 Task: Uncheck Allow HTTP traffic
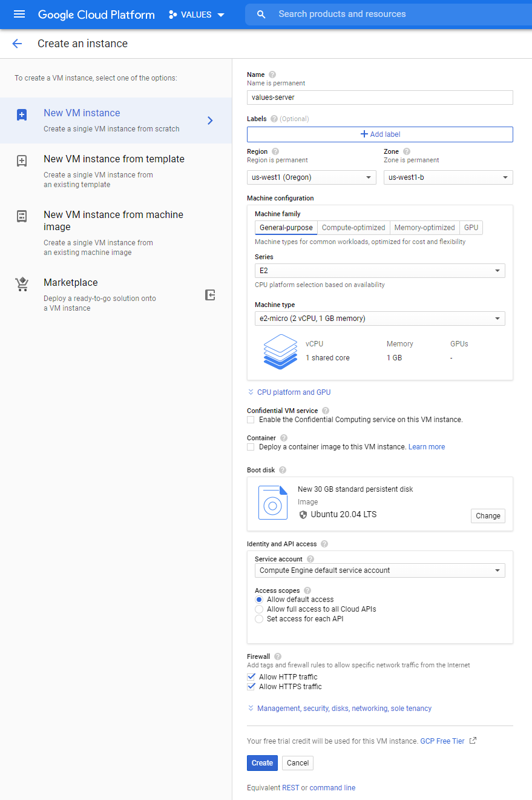click(251, 677)
